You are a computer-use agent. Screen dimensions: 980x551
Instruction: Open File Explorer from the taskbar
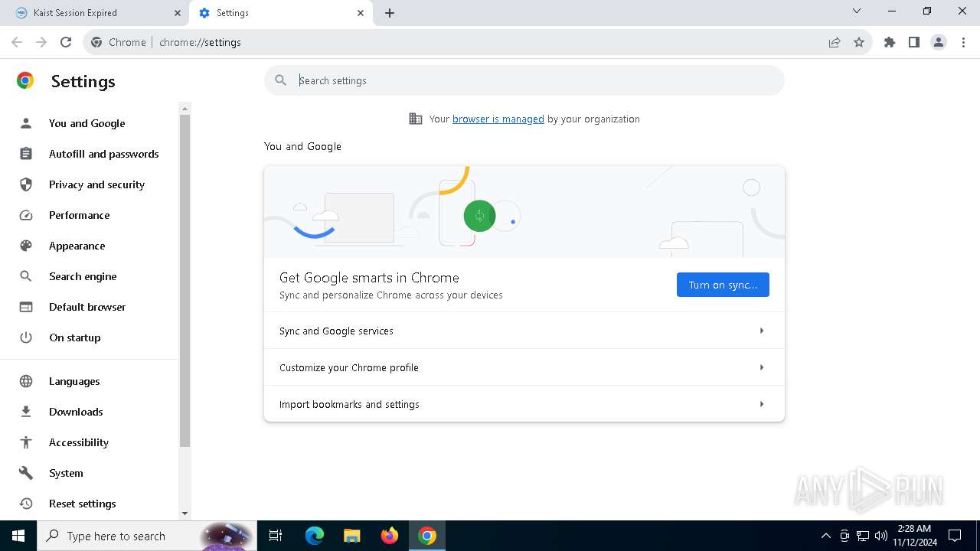tap(352, 536)
